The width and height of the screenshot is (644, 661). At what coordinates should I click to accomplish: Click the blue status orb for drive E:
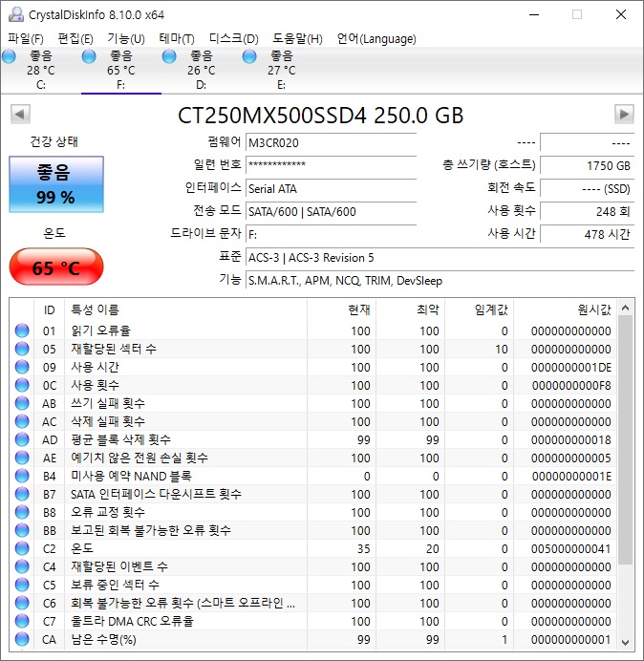[249, 56]
